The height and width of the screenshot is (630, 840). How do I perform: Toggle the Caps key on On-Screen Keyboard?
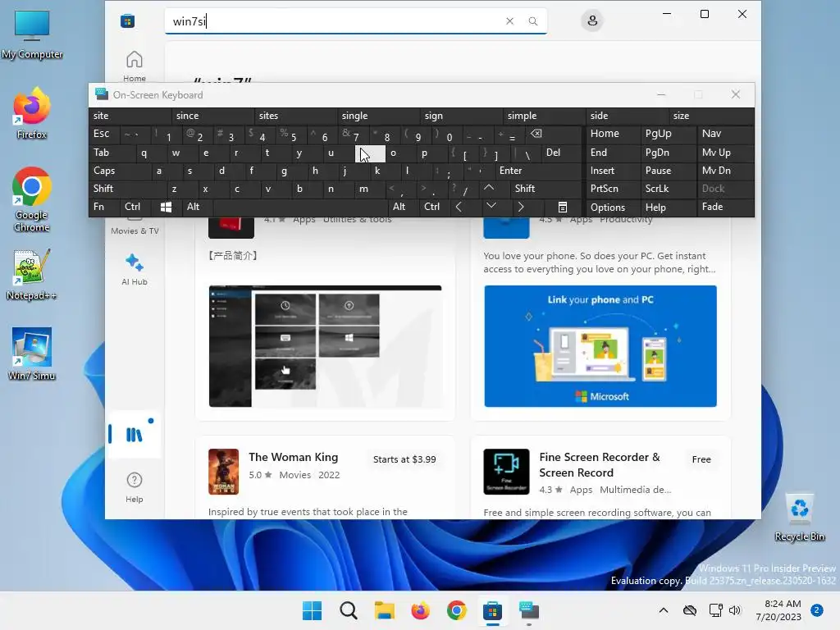coord(120,171)
